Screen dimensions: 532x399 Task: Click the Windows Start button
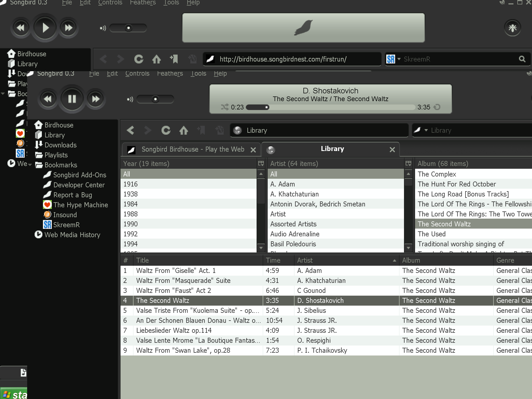click(14, 394)
